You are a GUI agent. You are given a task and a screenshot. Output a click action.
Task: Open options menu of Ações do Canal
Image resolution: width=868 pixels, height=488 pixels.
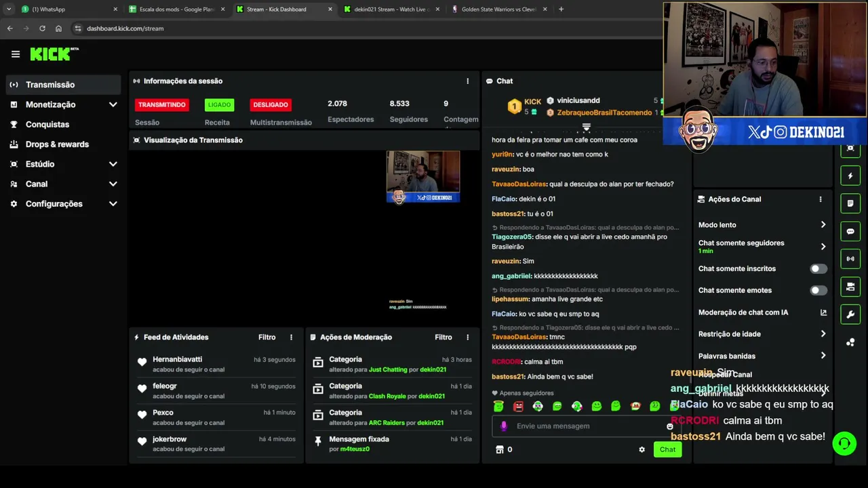pyautogui.click(x=820, y=199)
